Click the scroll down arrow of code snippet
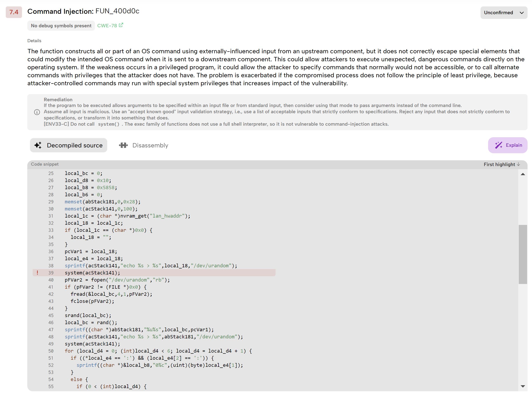 click(x=523, y=386)
